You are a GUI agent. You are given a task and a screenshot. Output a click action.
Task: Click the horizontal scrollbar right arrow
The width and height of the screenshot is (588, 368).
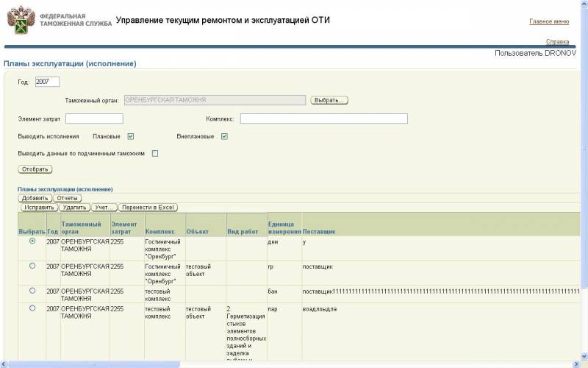coord(577,364)
